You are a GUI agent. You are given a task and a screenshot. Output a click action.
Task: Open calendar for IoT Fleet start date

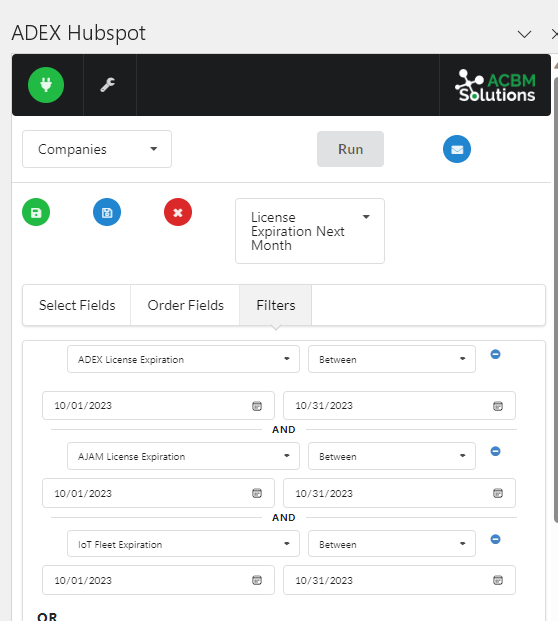tap(257, 580)
